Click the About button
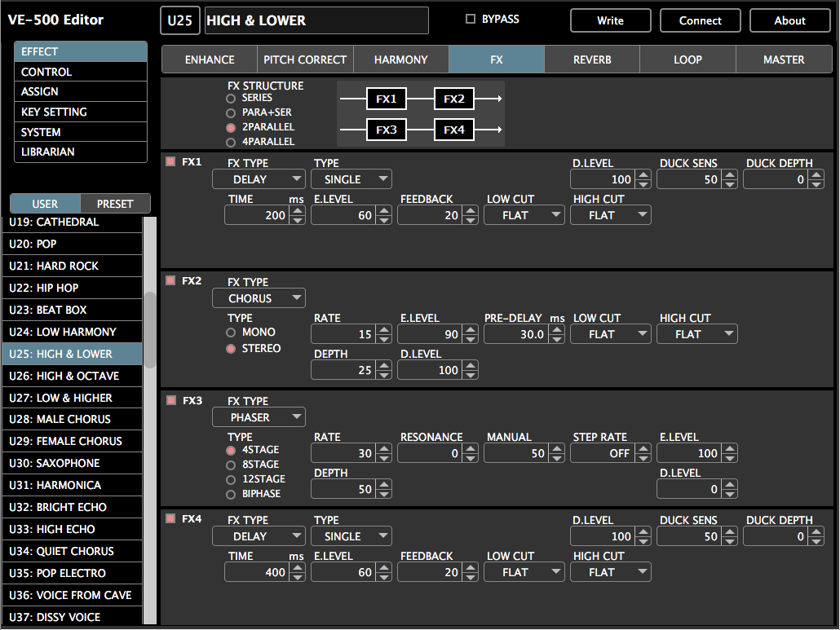Viewport: 840px width, 630px height. 789,20
